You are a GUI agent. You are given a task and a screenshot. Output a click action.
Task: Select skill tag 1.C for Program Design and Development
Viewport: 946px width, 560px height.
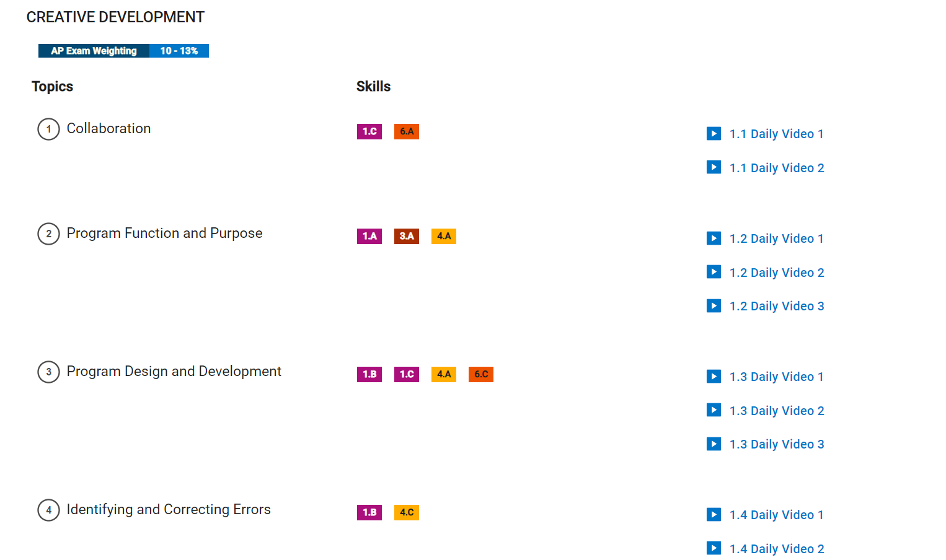(407, 374)
